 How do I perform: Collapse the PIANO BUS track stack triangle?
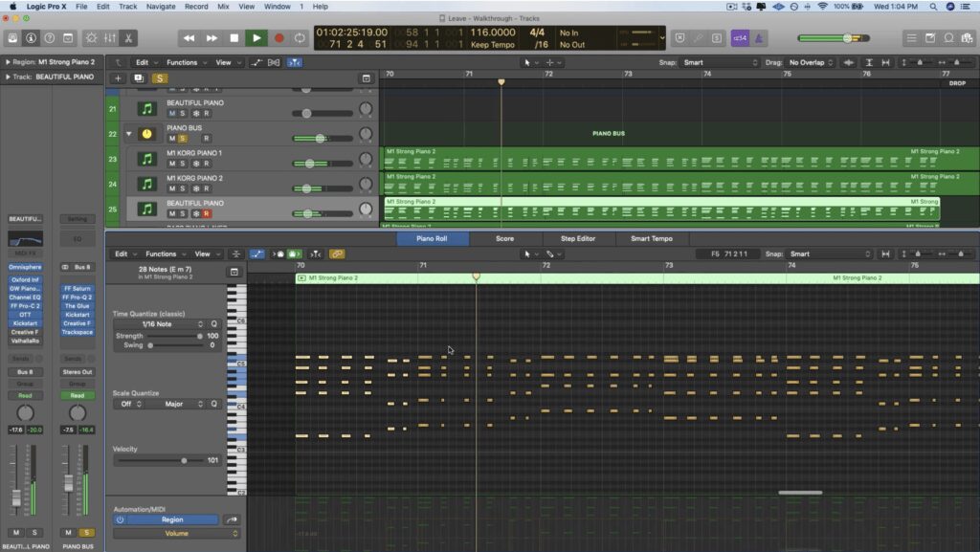coord(129,134)
